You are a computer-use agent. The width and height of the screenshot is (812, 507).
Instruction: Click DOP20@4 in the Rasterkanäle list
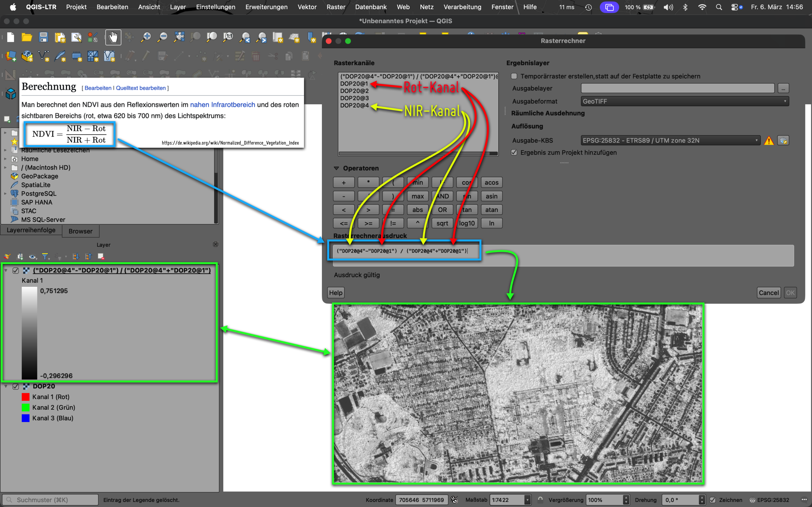pyautogui.click(x=354, y=105)
